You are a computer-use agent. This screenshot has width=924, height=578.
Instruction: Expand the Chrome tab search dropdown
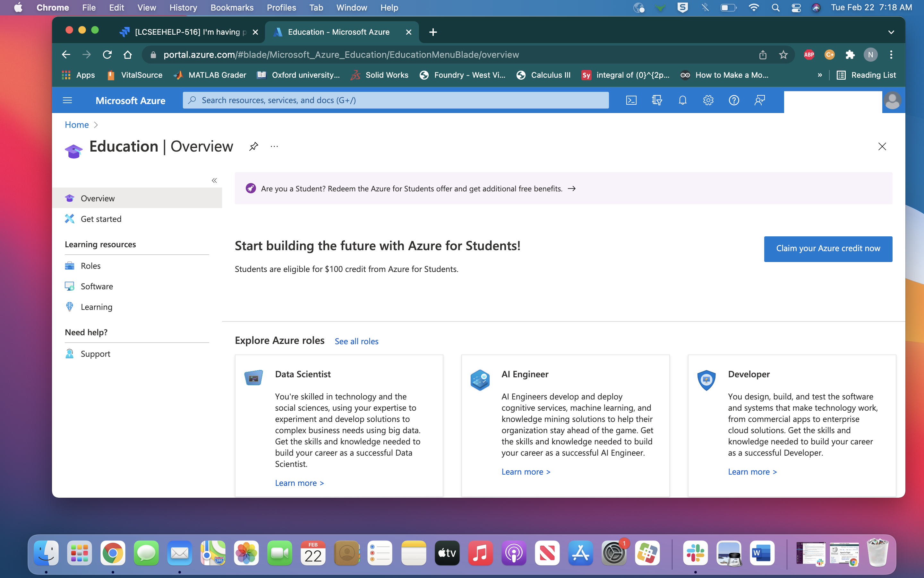point(891,32)
